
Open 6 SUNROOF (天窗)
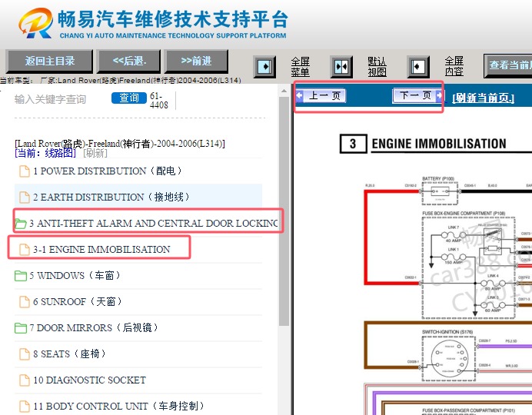(x=78, y=301)
